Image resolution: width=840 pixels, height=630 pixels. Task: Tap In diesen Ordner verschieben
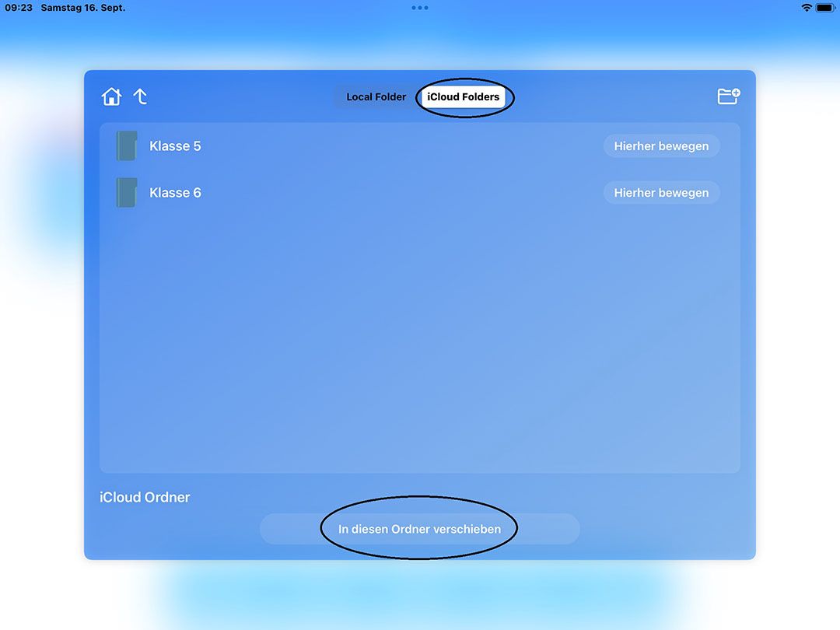tap(419, 529)
